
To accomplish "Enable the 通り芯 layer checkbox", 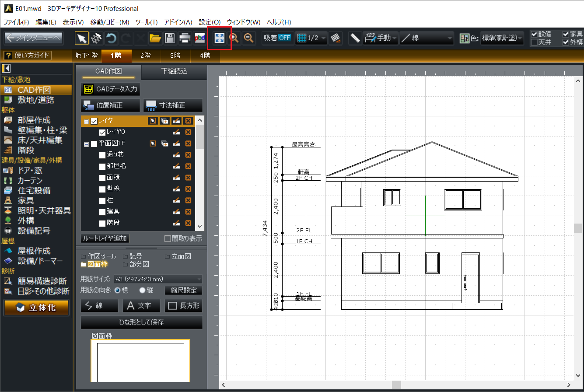I will pyautogui.click(x=102, y=155).
